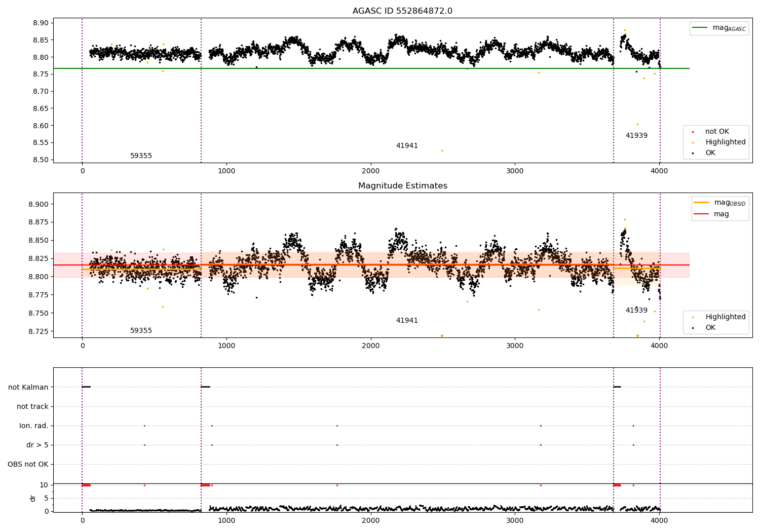This screenshot has height=532, width=760.
Task: Click OBSID label 41939 in middle plot
Action: 636,311
